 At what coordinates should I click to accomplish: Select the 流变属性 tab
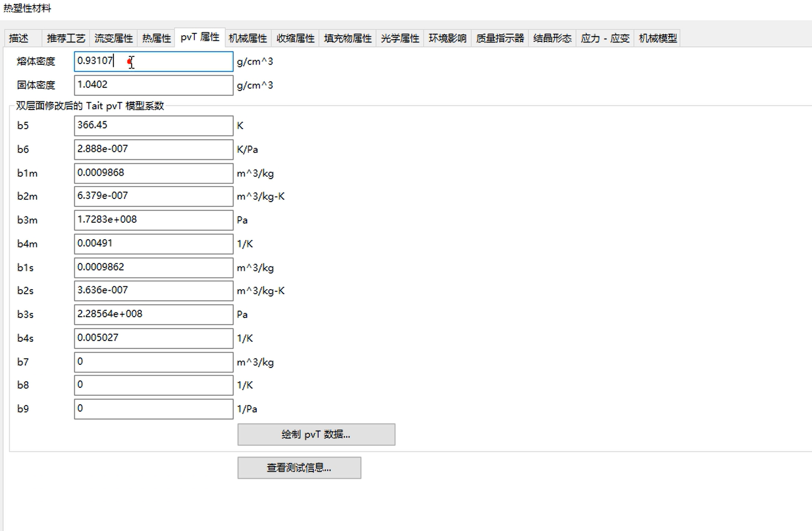click(113, 38)
